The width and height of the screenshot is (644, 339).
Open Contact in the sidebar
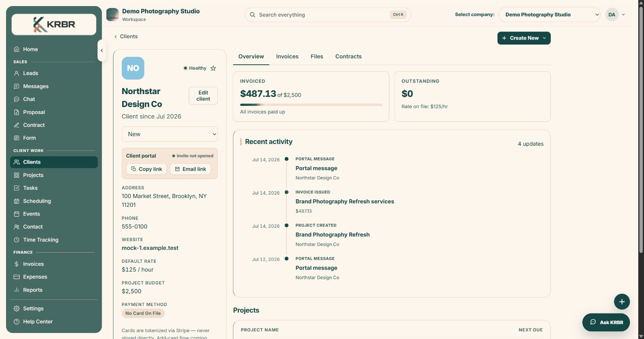tap(54, 227)
